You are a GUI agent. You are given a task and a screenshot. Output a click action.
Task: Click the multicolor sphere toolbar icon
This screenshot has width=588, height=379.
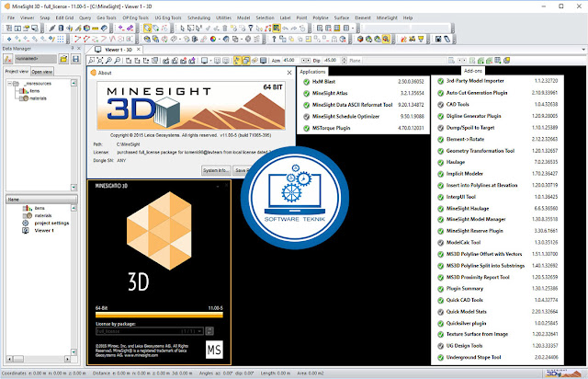(x=86, y=29)
